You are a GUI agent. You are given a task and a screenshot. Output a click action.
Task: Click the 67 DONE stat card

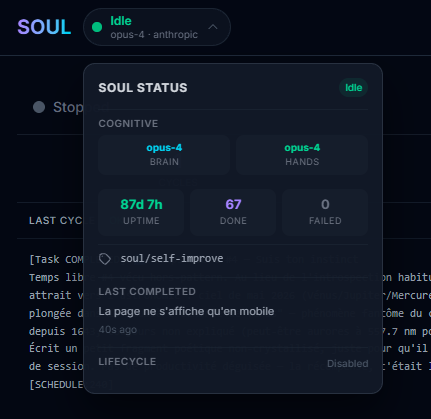[x=233, y=212]
